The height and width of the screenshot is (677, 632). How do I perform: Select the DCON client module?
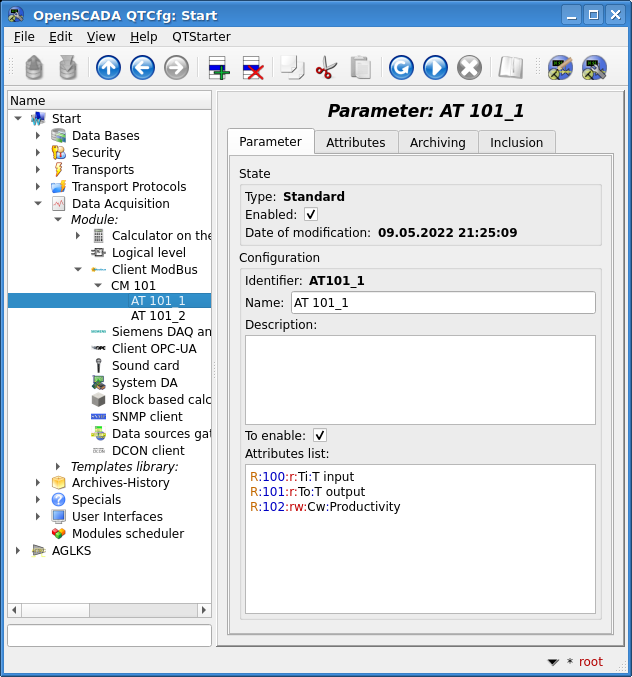(148, 450)
